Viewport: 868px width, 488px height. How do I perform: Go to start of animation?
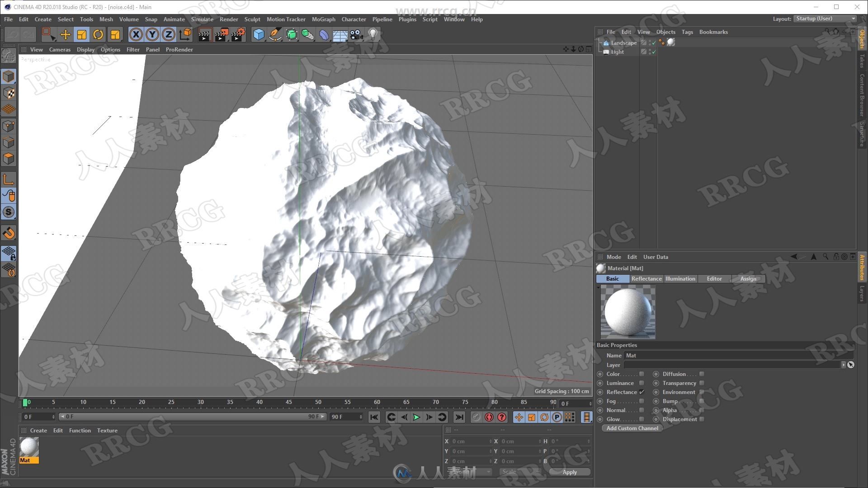click(374, 418)
